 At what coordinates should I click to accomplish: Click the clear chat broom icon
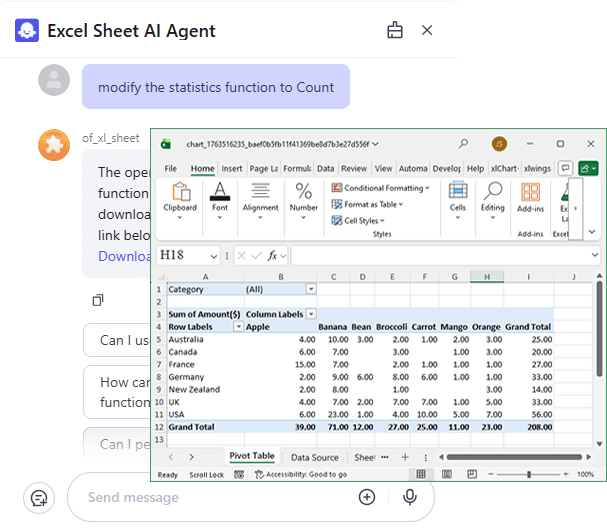tap(394, 30)
